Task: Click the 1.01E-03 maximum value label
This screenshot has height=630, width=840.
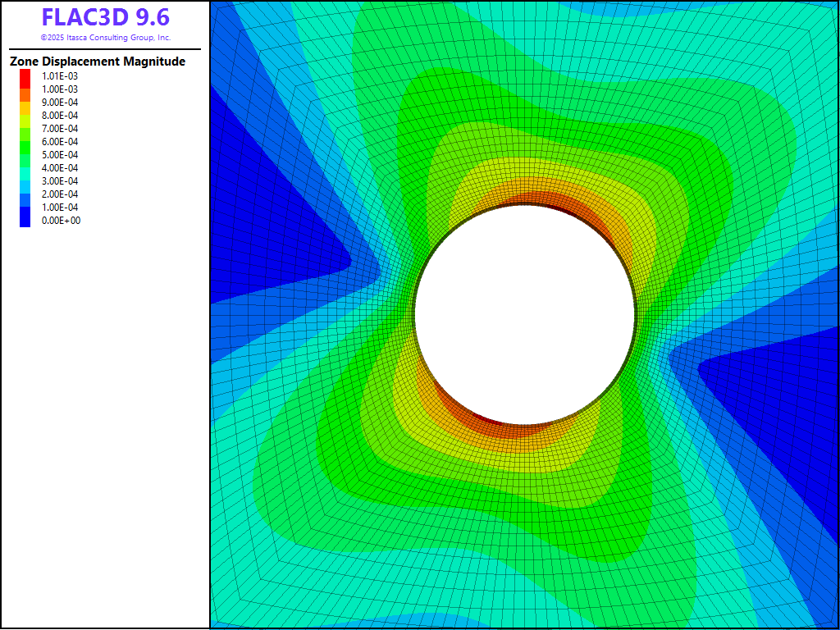Action: [x=60, y=76]
